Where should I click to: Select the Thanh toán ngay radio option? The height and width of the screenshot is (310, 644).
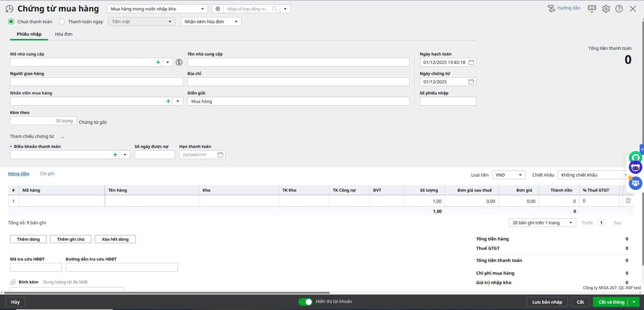(x=62, y=22)
